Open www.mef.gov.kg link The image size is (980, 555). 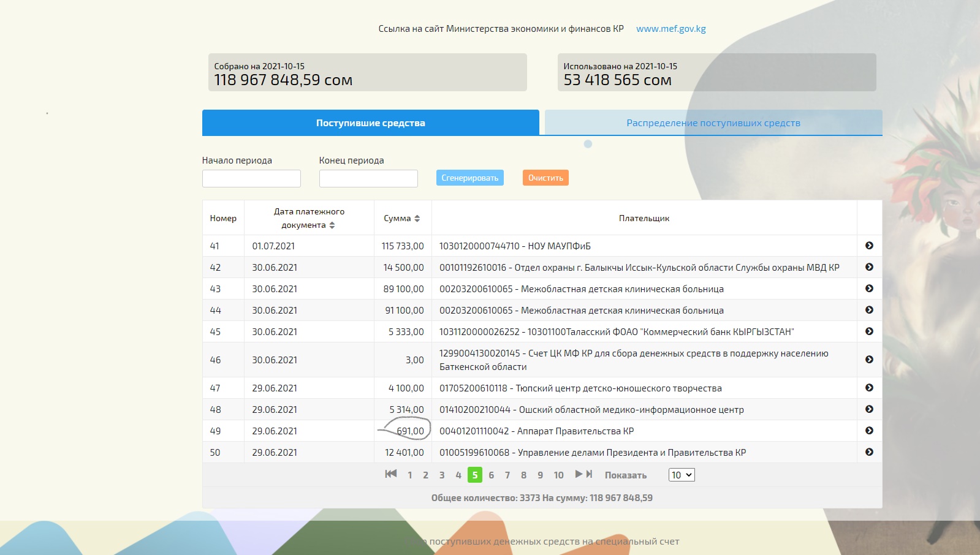pyautogui.click(x=670, y=29)
